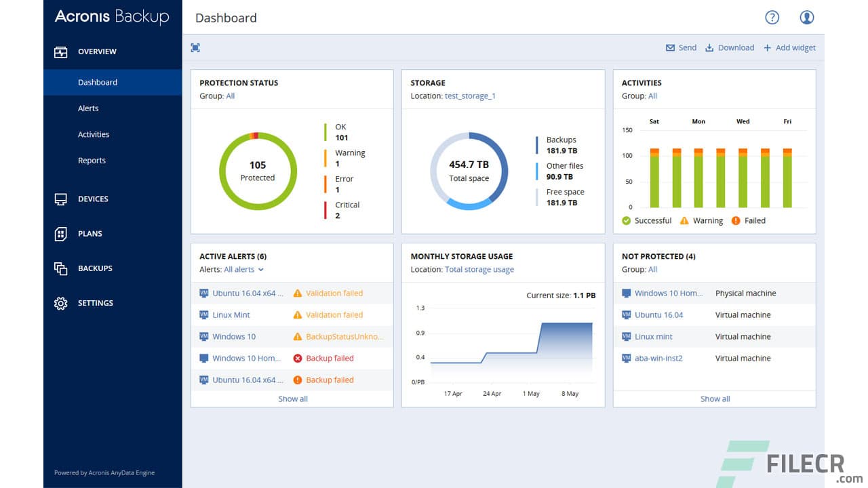Toggle the Failed legend in Activities chart
Screen dimensions: 868x488
[749, 220]
